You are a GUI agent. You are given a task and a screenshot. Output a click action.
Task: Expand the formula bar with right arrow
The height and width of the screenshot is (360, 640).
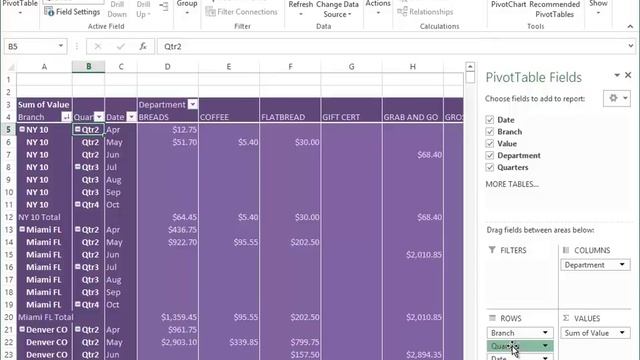631,46
